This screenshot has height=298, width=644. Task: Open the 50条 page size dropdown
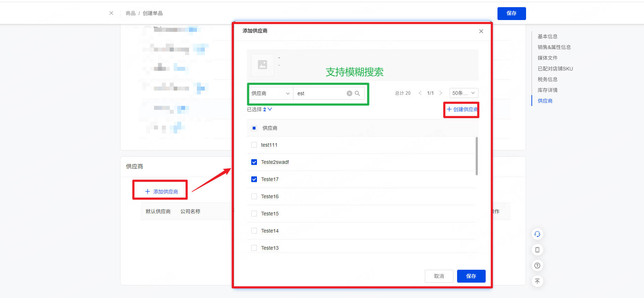click(464, 93)
